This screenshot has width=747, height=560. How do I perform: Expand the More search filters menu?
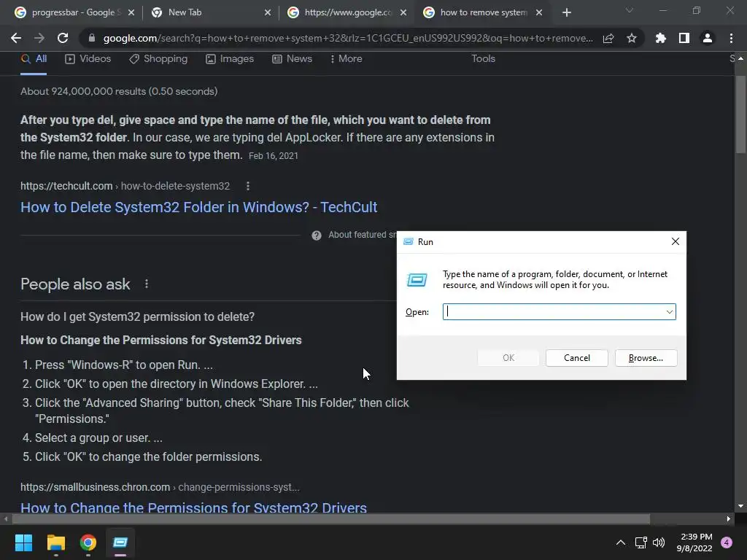[346, 59]
